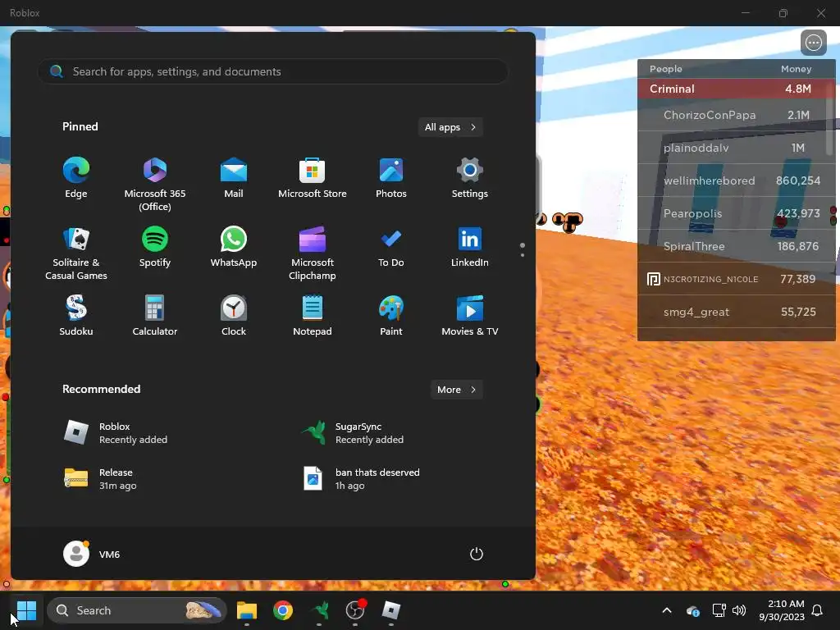840x630 pixels.
Task: Focus the Start menu search field
Action: pos(273,71)
